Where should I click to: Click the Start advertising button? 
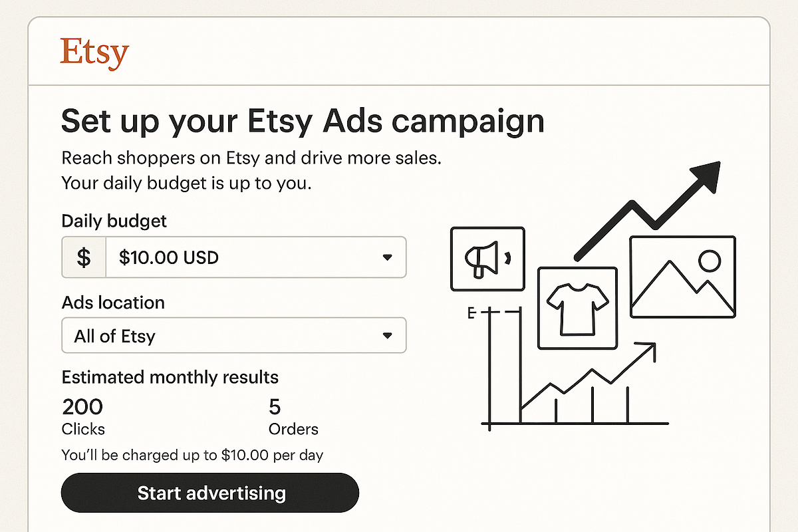[x=210, y=493]
